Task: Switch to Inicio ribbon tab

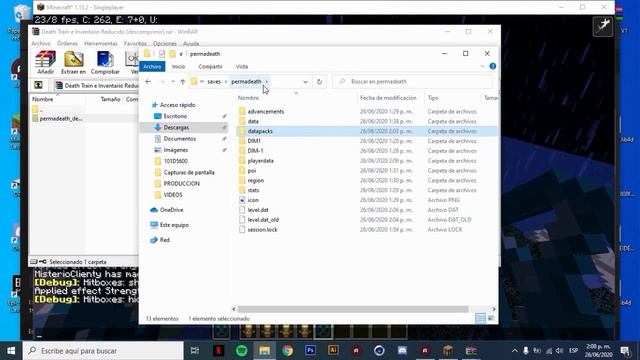Action: click(x=178, y=67)
